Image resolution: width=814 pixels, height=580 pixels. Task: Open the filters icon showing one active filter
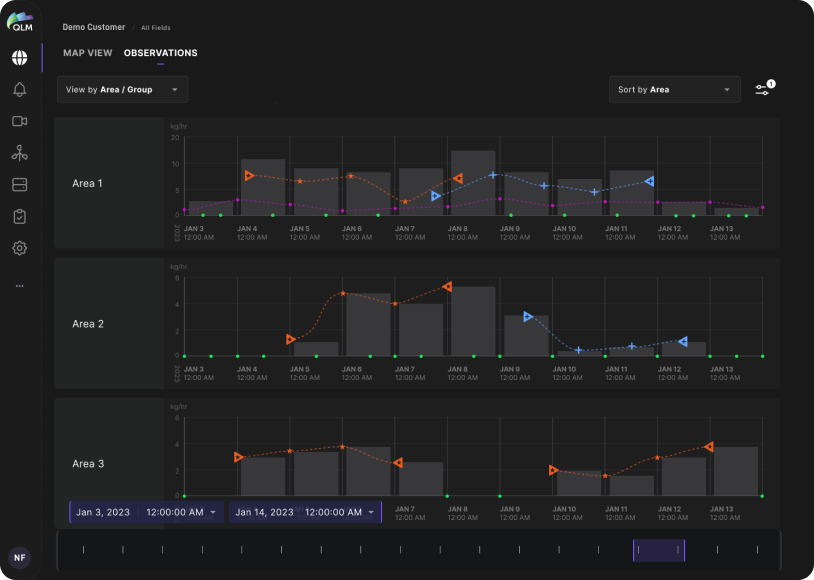[x=763, y=89]
